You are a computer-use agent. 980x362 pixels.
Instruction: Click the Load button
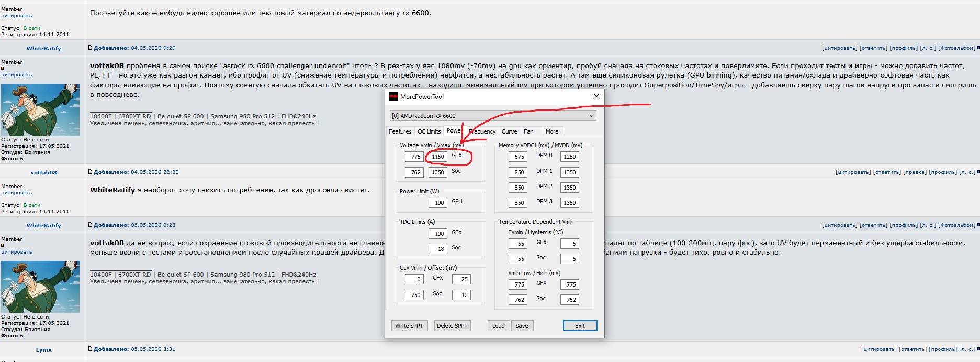point(499,326)
